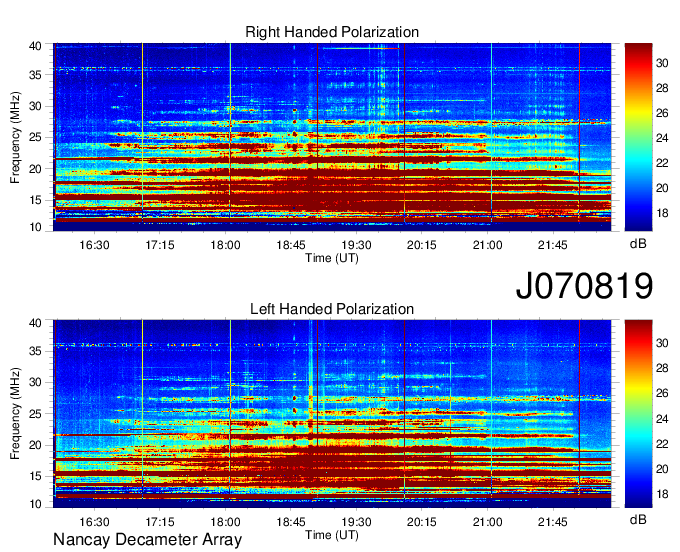Select the "24" dB tick on lower colorbar
Image resolution: width=680 pixels, height=552 pixels.
pyautogui.click(x=662, y=419)
